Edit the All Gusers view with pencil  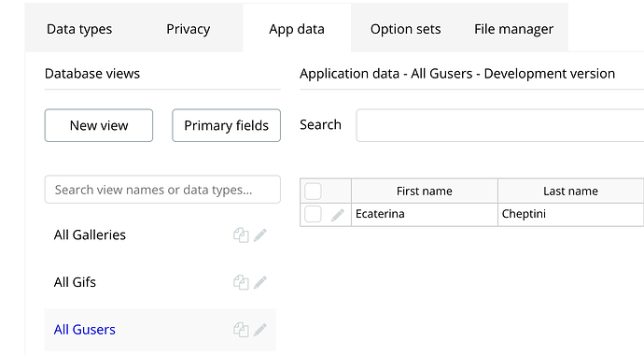pos(260,330)
